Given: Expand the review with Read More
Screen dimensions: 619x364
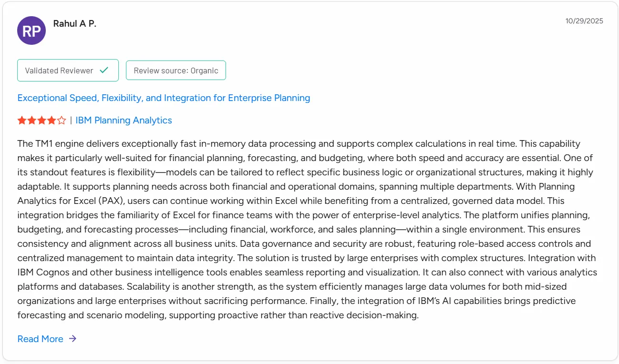Looking at the screenshot, I should coord(41,339).
